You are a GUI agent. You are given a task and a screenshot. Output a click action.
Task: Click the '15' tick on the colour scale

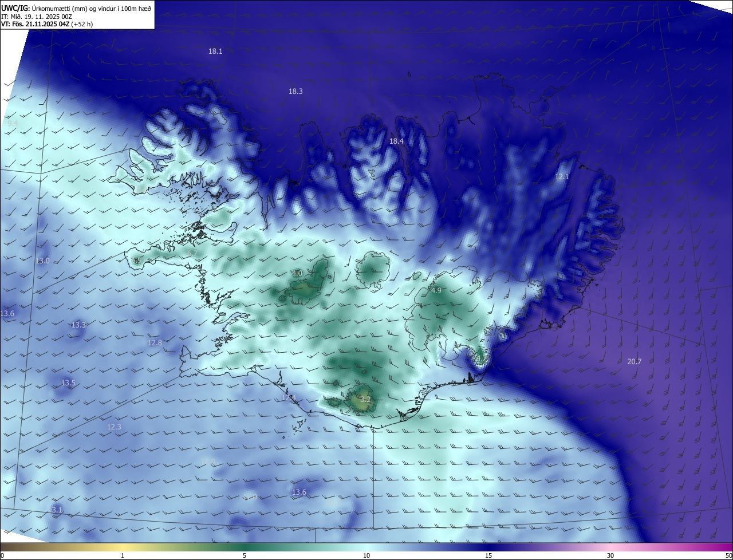coord(488,555)
